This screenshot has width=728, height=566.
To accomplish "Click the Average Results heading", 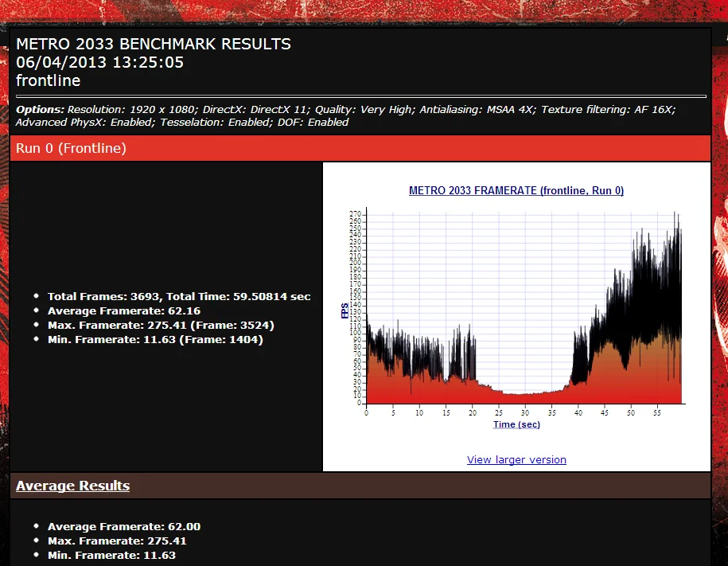I will pyautogui.click(x=73, y=486).
